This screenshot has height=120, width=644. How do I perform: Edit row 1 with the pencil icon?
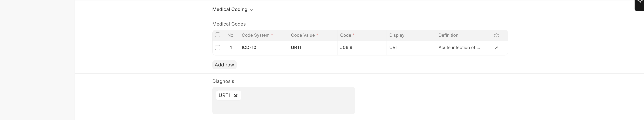tap(496, 48)
